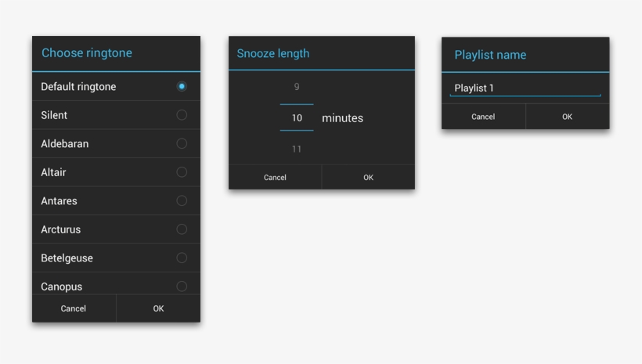This screenshot has height=364, width=642.
Task: Confirm OK in Snooze length dialog
Action: tap(369, 177)
